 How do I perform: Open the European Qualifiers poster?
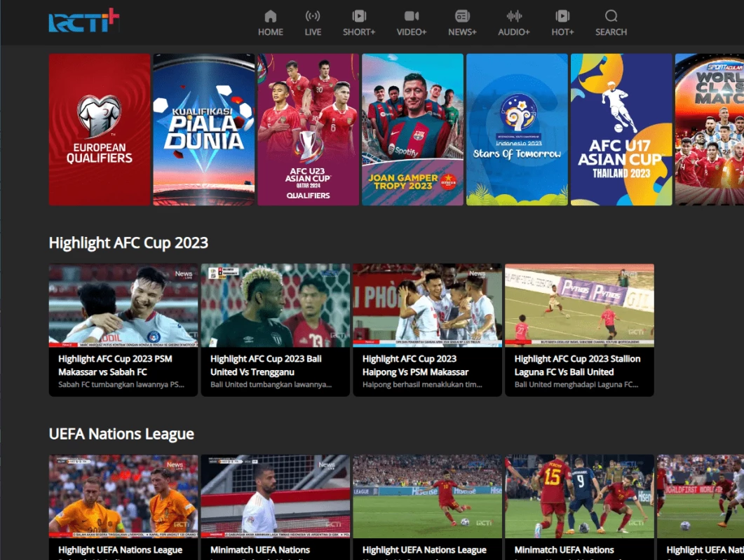[x=100, y=130]
